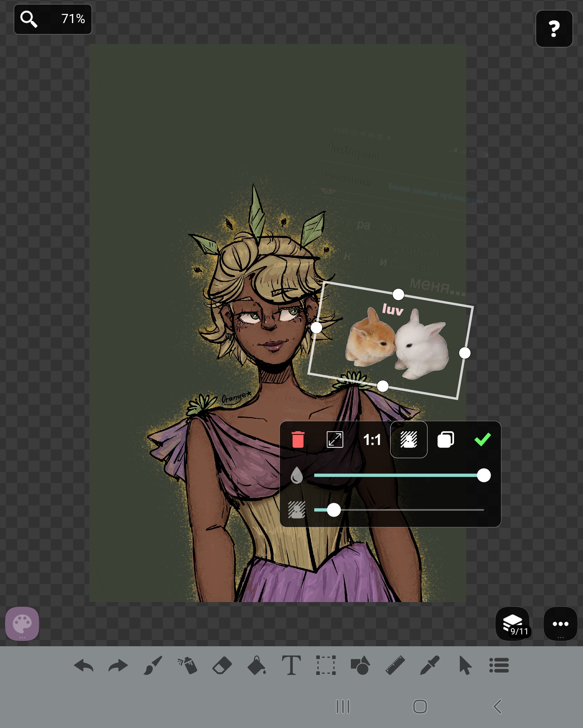The height and width of the screenshot is (728, 583).
Task: Confirm the transform with the green checkmark
Action: click(x=483, y=439)
